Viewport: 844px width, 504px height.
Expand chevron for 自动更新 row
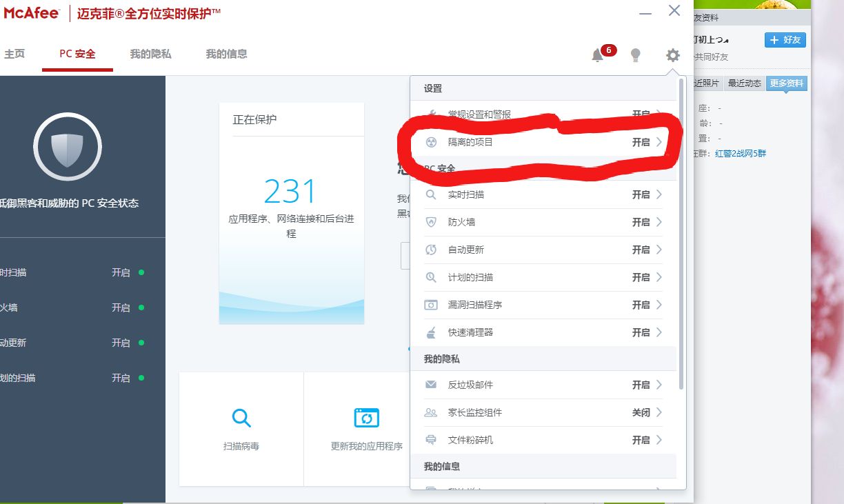659,250
